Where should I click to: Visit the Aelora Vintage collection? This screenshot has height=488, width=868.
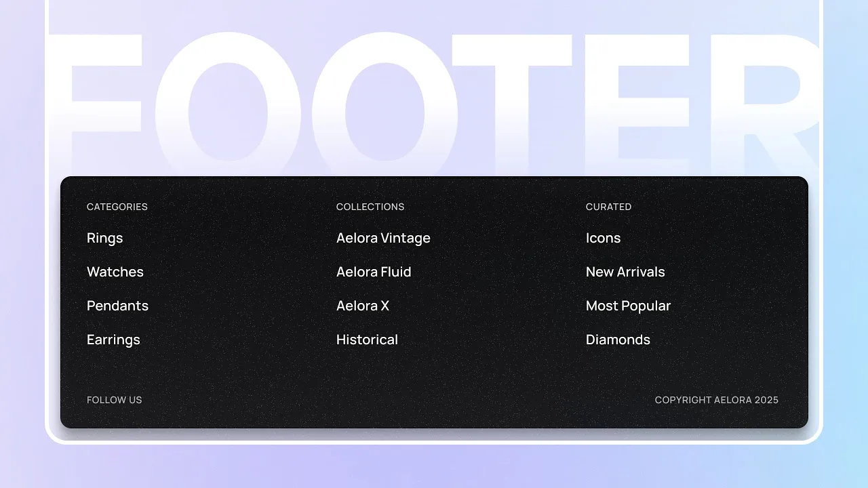[383, 238]
